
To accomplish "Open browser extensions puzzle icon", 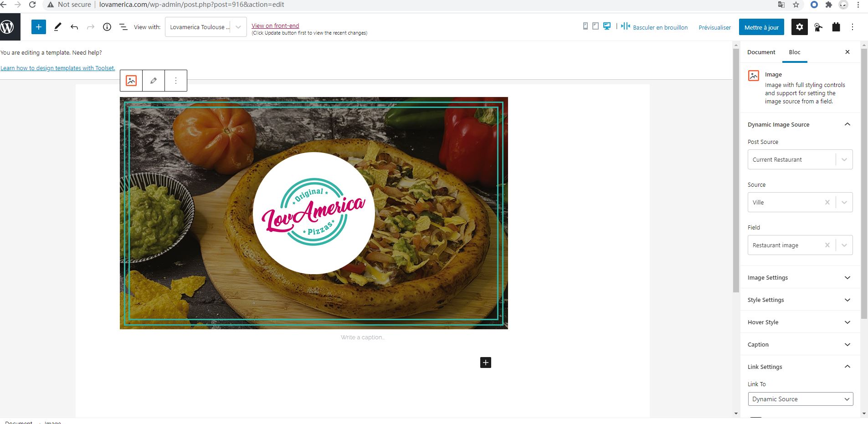I will click(x=829, y=5).
